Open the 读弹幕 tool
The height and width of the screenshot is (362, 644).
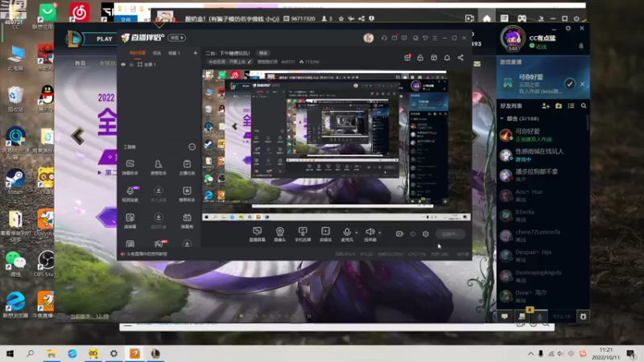point(130,220)
